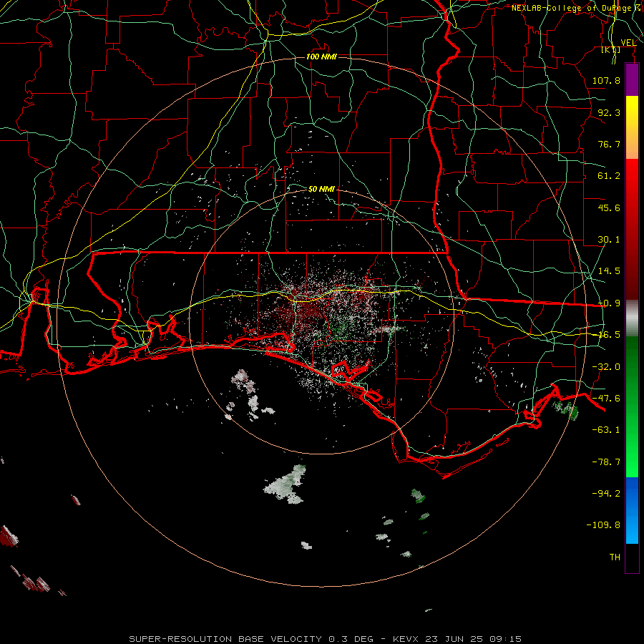644x644 pixels.
Task: Click the 107.8 velocity scale value
Action: pos(606,80)
